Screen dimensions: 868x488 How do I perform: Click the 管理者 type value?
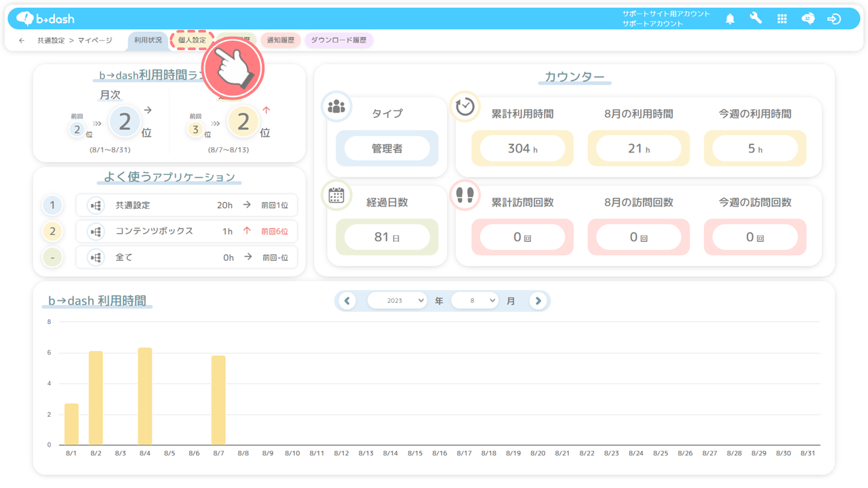(x=387, y=148)
